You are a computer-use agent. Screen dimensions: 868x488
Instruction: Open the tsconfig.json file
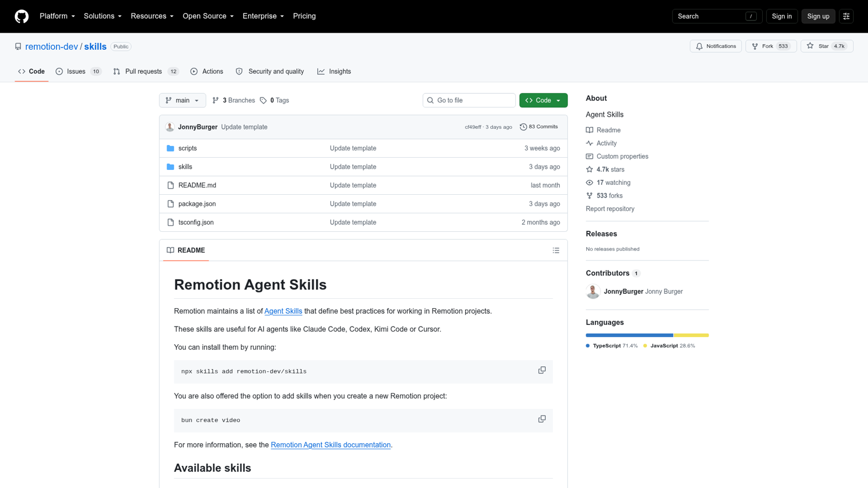(196, 222)
